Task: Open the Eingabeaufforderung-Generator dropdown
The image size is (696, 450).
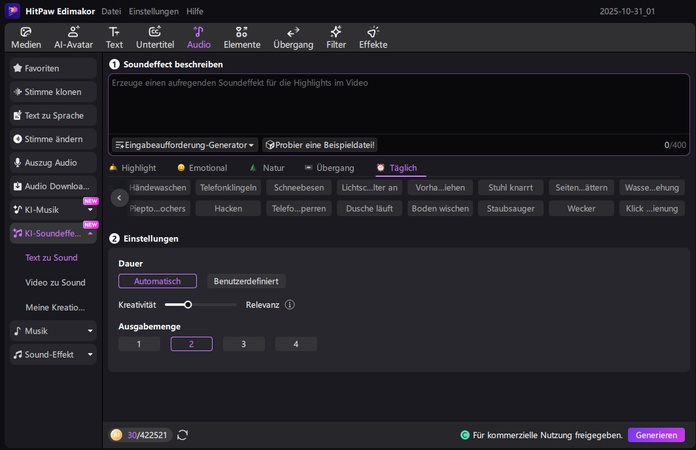Action: pos(184,145)
